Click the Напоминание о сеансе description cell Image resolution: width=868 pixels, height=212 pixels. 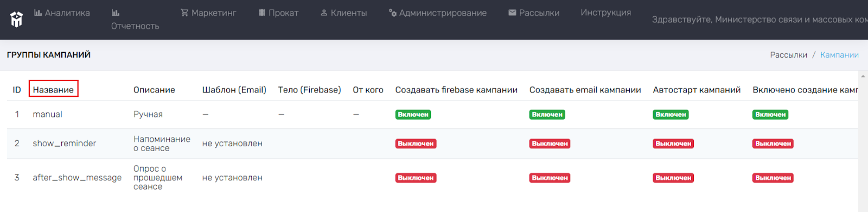(162, 144)
